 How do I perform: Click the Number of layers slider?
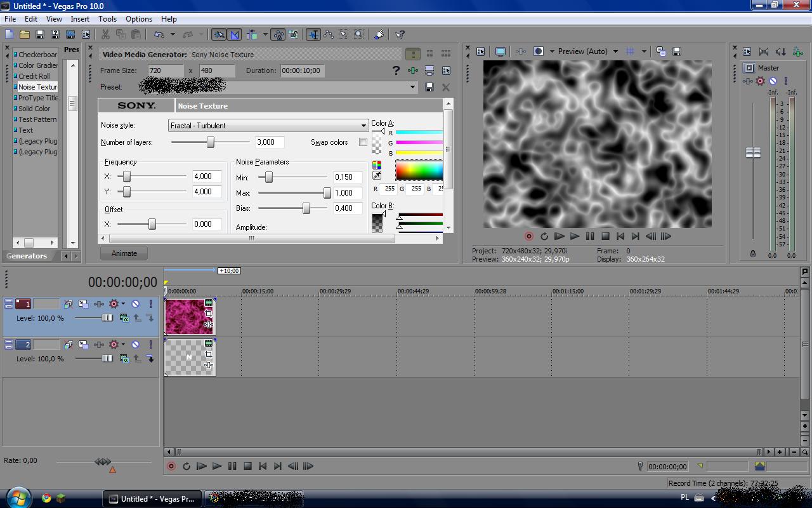coord(211,142)
